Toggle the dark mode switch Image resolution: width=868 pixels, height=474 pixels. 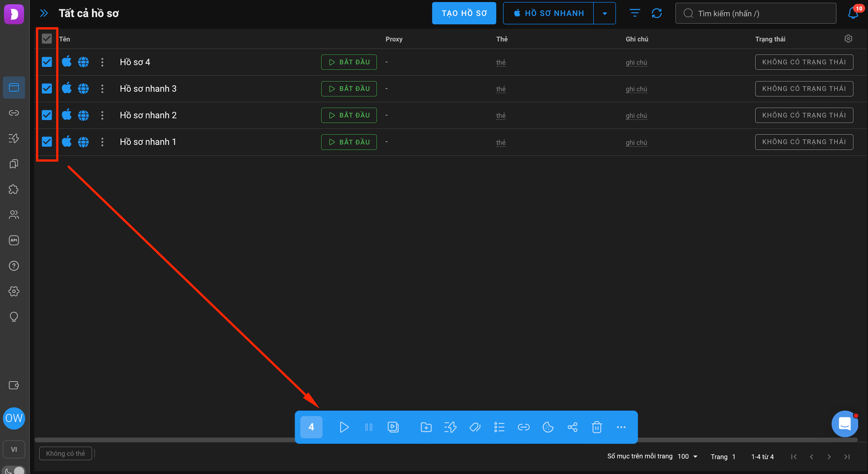coord(14,470)
